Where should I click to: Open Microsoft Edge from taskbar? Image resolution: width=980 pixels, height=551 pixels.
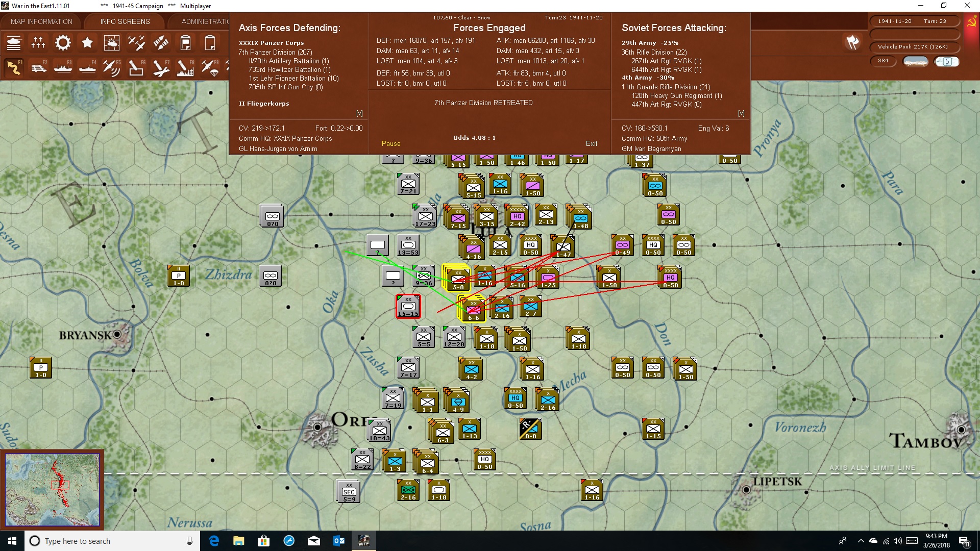[214, 541]
